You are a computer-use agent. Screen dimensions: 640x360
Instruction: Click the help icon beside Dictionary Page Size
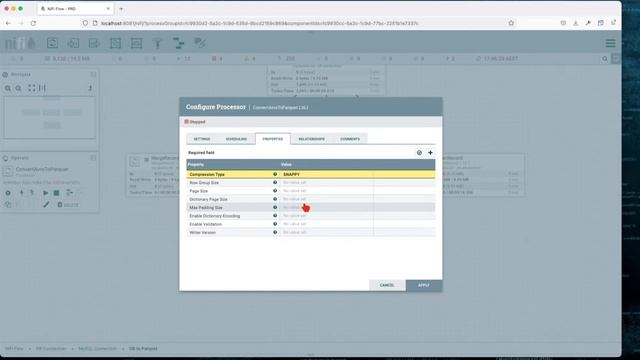pyautogui.click(x=275, y=199)
